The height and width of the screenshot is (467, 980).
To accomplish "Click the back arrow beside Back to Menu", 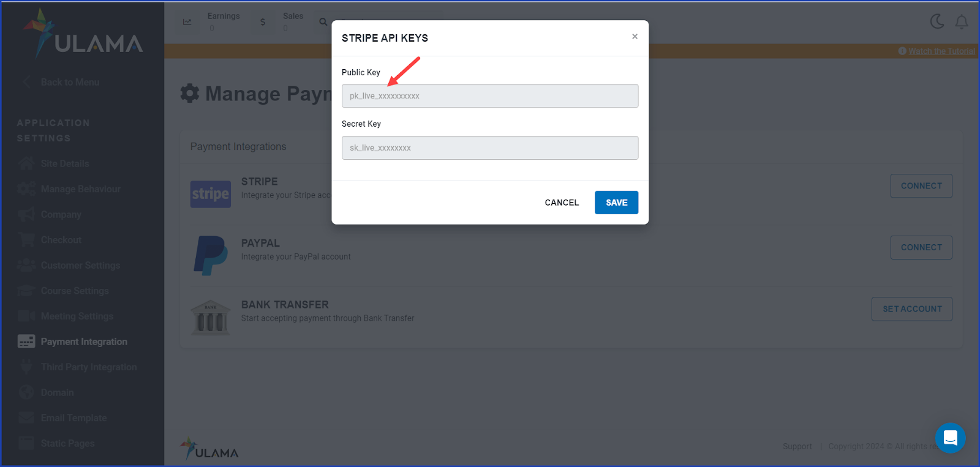I will click(26, 82).
